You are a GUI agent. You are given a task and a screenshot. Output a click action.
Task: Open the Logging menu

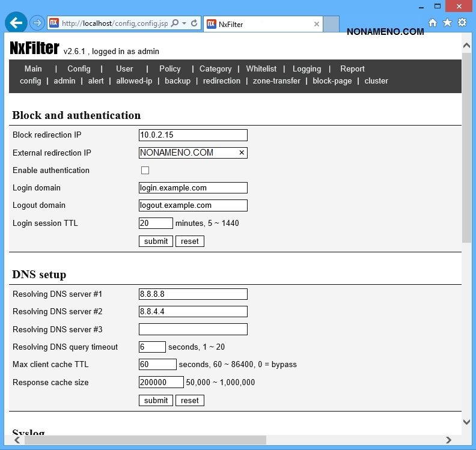(307, 69)
